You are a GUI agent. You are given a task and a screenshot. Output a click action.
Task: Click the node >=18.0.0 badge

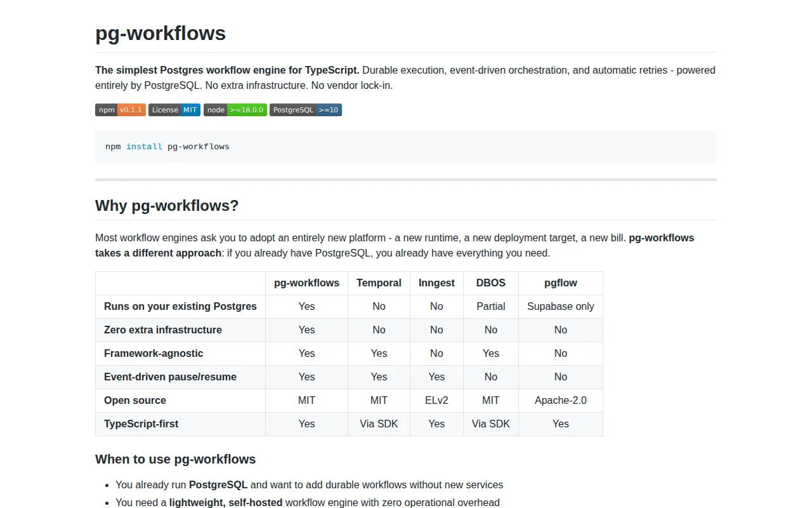coord(235,110)
